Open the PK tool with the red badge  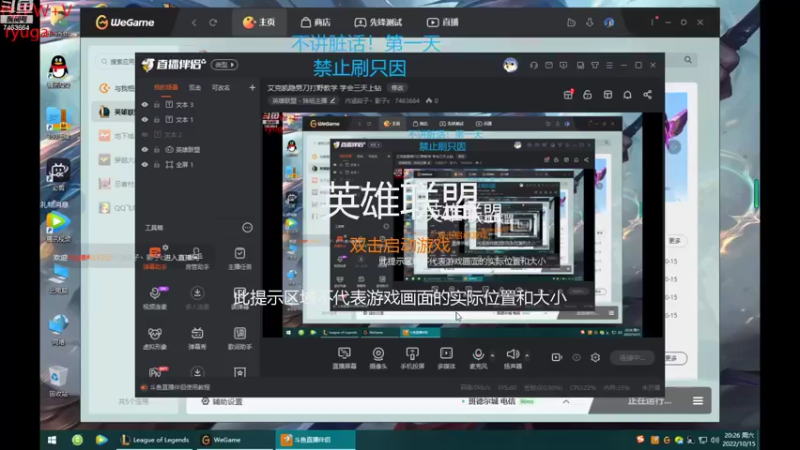(156, 372)
